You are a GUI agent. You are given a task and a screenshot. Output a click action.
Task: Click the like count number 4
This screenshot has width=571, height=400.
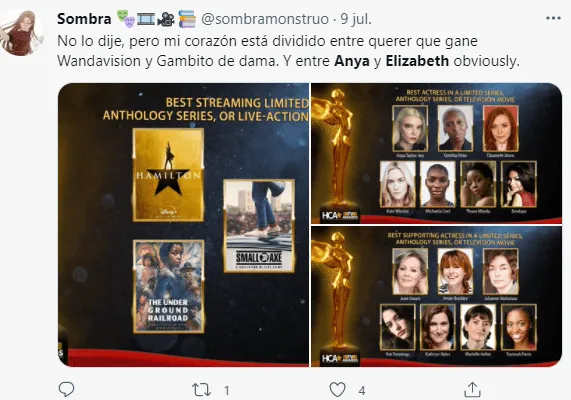pos(362,391)
